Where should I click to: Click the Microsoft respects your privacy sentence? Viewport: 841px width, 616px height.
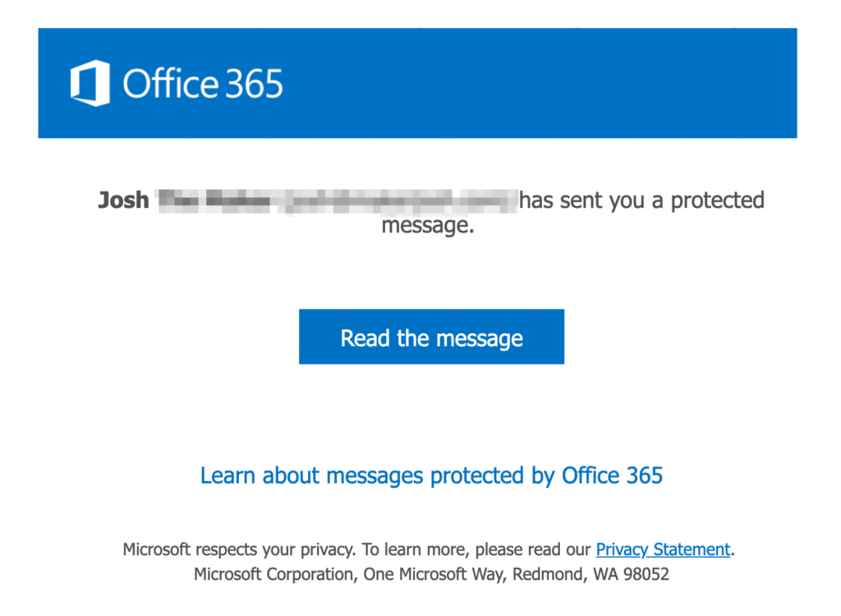(239, 550)
